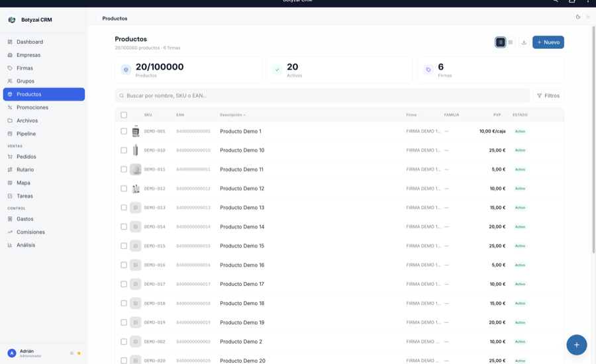Click SKU cell DEMO-014
The height and width of the screenshot is (364, 596).
155,226
